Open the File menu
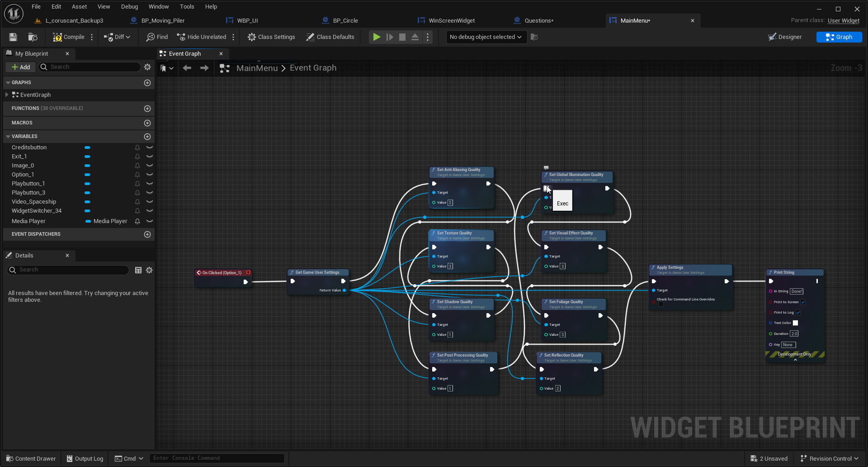 36,7
